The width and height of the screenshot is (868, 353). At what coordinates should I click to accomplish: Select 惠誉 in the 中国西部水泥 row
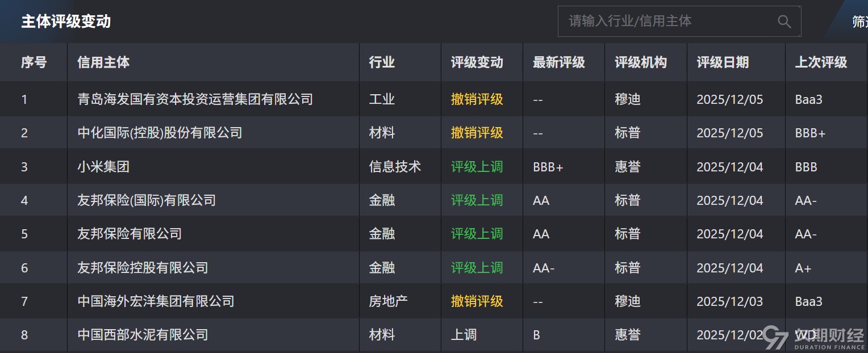tap(627, 335)
